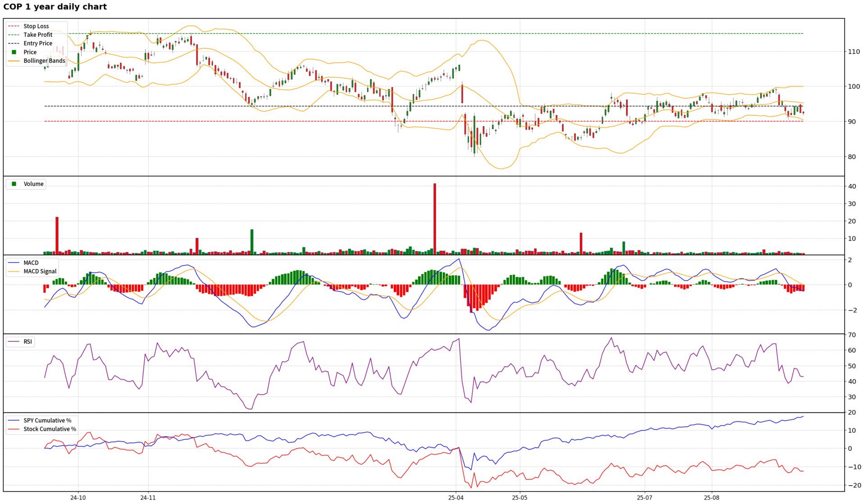Click the Bollinger Bands legend entry

44,61
